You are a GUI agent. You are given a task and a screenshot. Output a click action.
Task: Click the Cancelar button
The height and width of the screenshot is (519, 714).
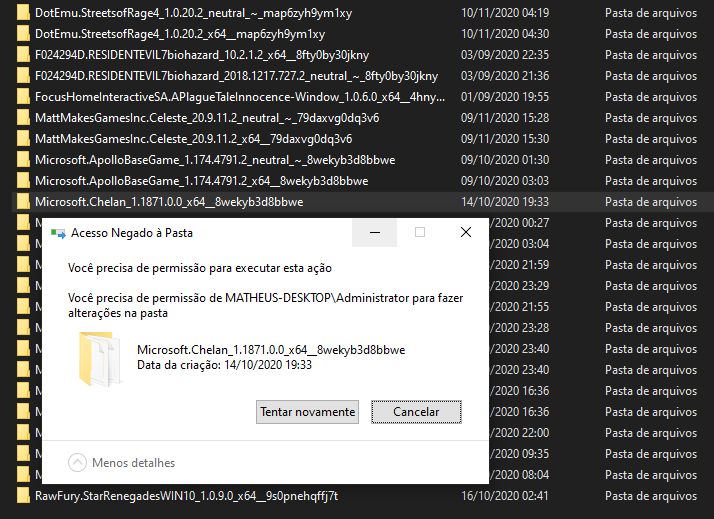click(x=416, y=412)
